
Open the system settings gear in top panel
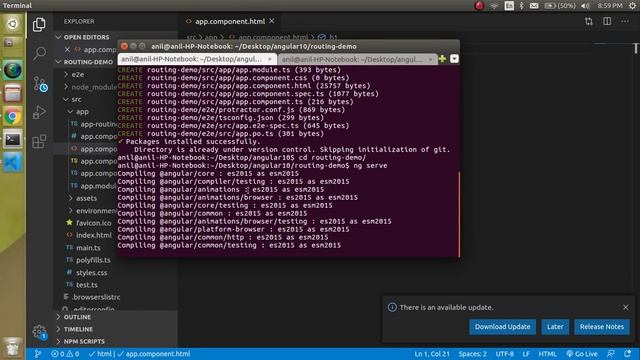632,6
